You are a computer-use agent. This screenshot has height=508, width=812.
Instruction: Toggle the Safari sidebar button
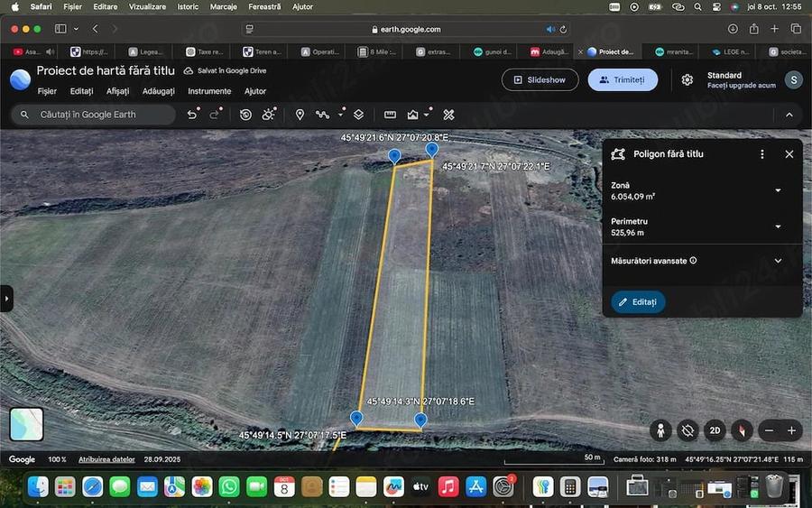(x=60, y=29)
